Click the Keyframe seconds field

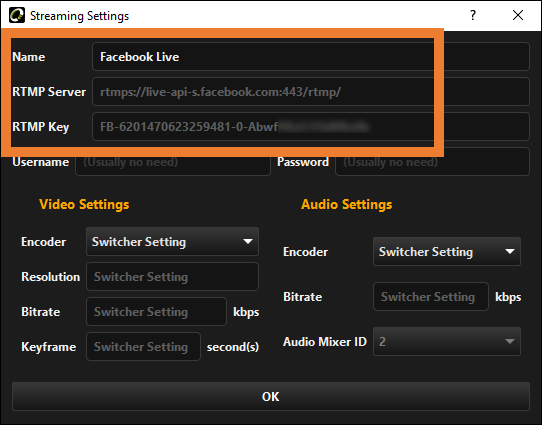tap(143, 347)
